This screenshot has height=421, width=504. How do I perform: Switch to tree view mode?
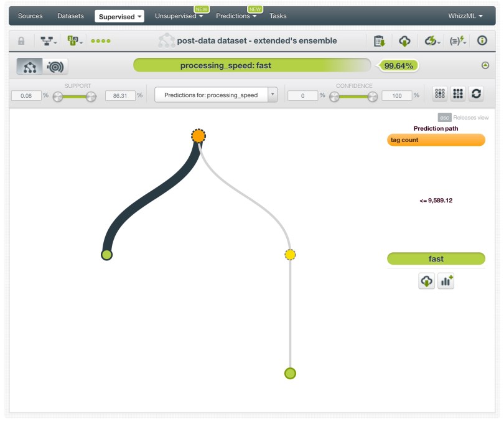click(30, 66)
